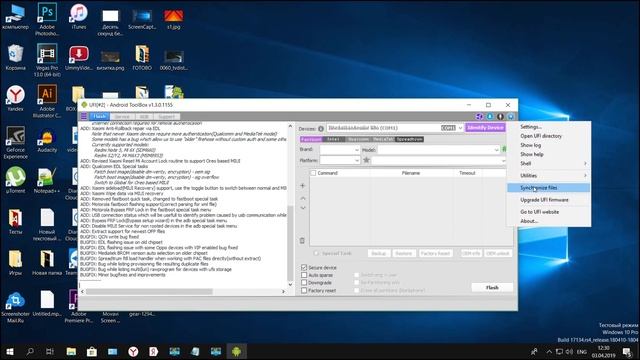Click the Backup button
The width and height of the screenshot is (640, 360).
coord(379,253)
